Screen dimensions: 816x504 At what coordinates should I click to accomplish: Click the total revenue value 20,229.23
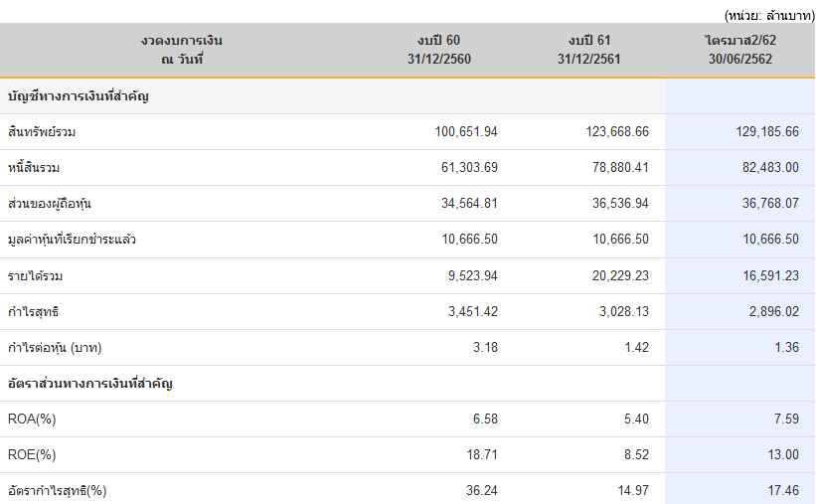coord(617,275)
